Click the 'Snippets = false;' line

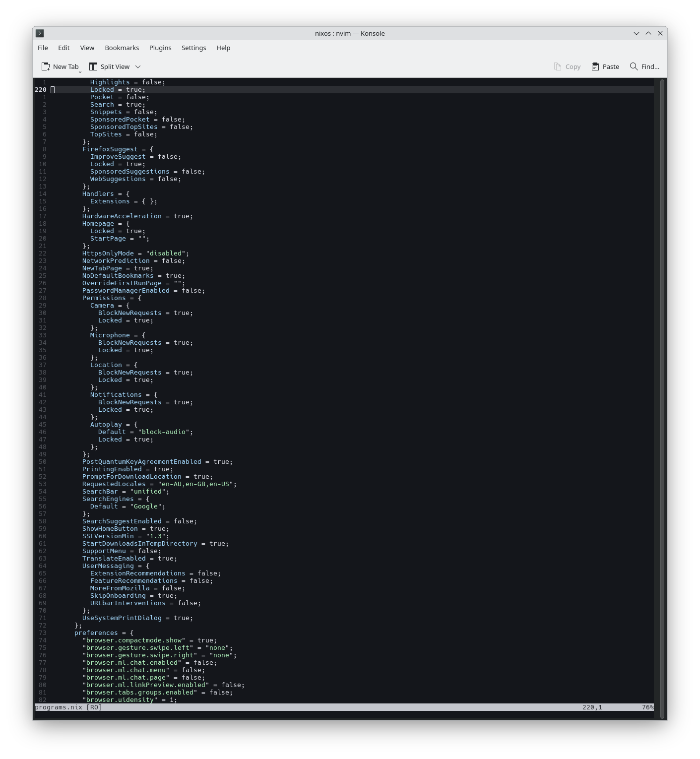pos(124,112)
